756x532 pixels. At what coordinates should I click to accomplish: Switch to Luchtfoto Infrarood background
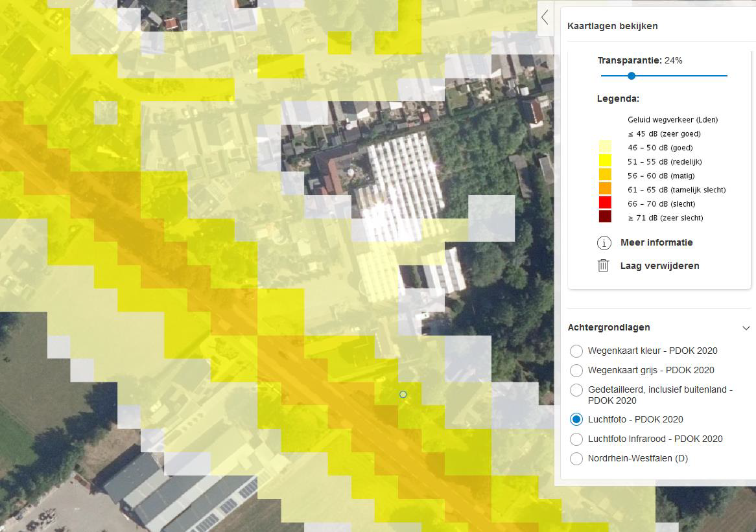click(x=576, y=439)
